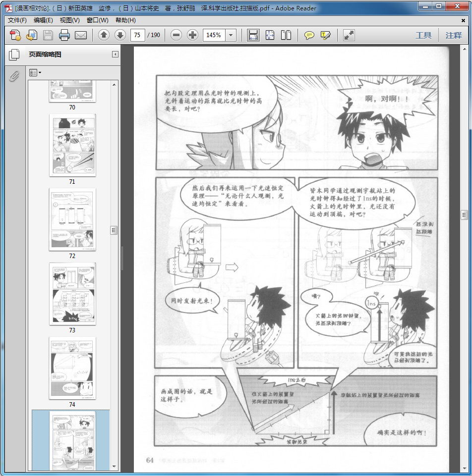The image size is (472, 476).
Task: Click thumbnail panel scroll-down arrow
Action: (114, 466)
